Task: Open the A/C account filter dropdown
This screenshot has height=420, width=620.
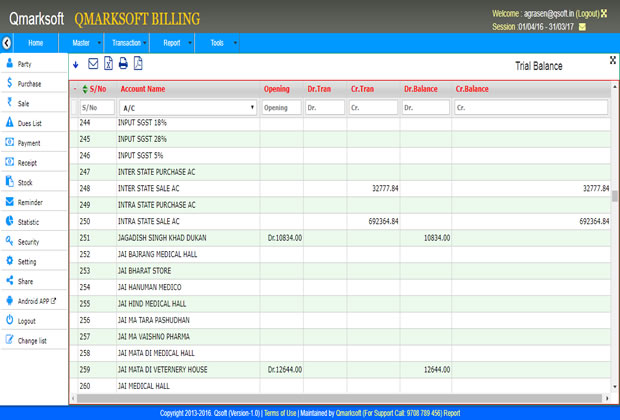Action: pos(188,108)
